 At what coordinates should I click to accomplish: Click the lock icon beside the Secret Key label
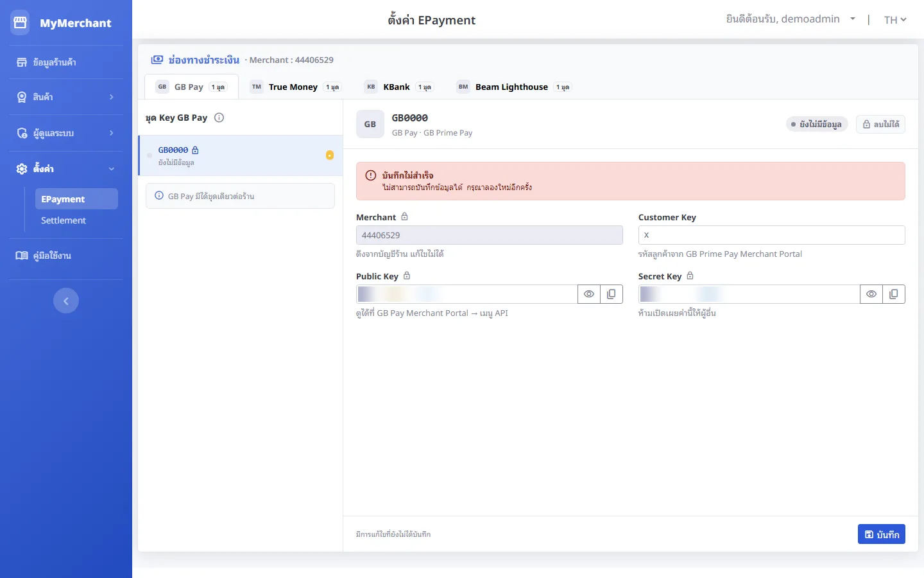(690, 276)
